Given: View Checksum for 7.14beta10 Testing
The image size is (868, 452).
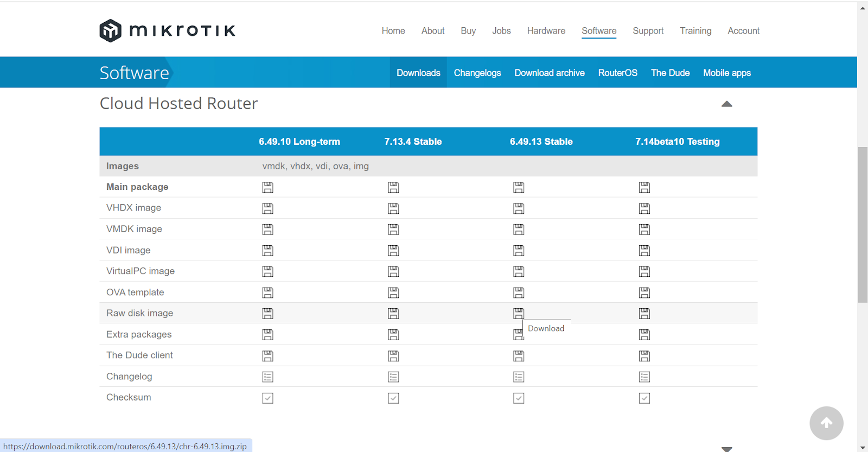Looking at the screenshot, I should 644,398.
